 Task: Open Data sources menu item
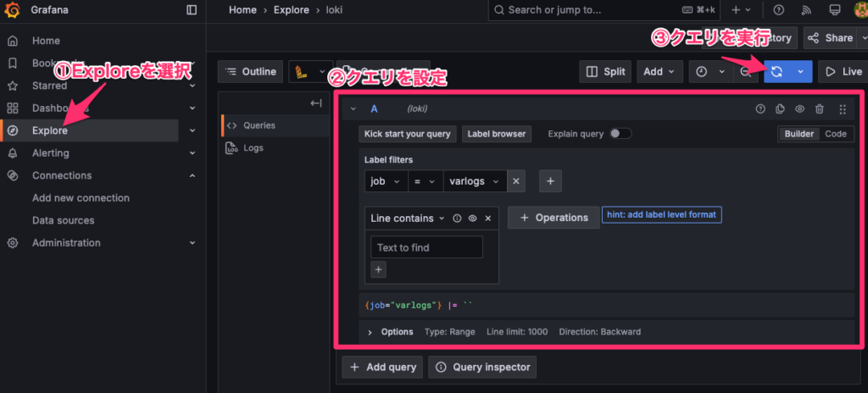[63, 220]
